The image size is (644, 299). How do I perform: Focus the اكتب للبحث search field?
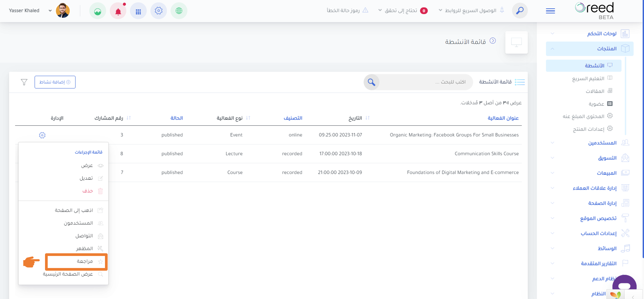click(x=426, y=82)
